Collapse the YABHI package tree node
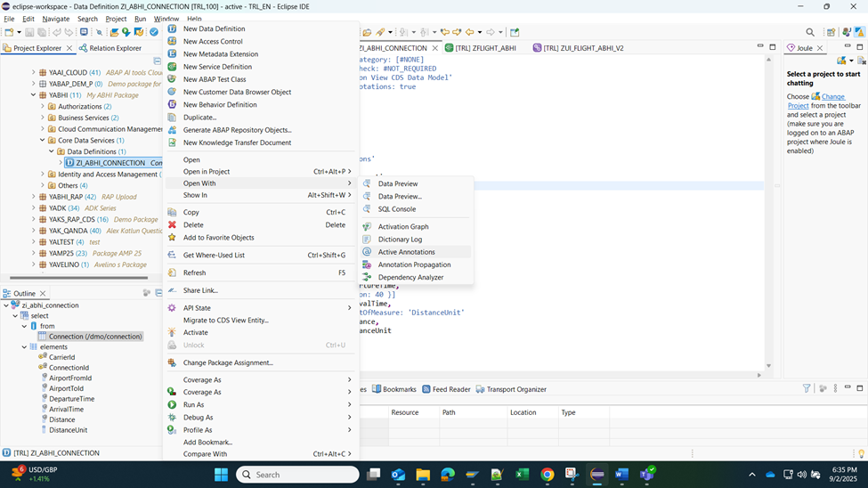This screenshot has height=488, width=868. point(34,95)
